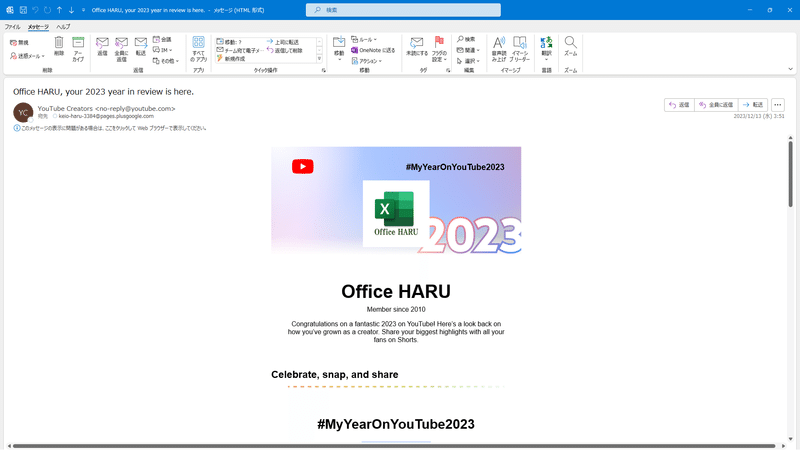The width and height of the screenshot is (800, 450).
Task: Select the 返信して削除 quick step
Action: point(285,50)
